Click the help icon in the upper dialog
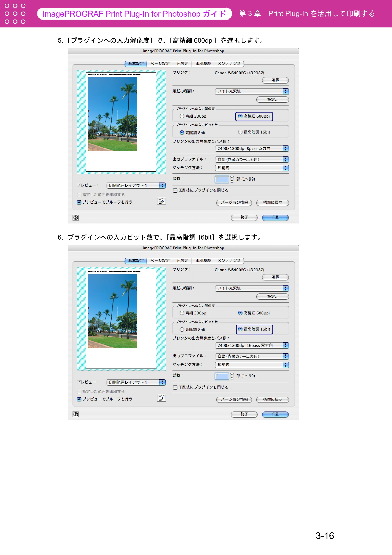This screenshot has height=555, width=392. point(76,218)
